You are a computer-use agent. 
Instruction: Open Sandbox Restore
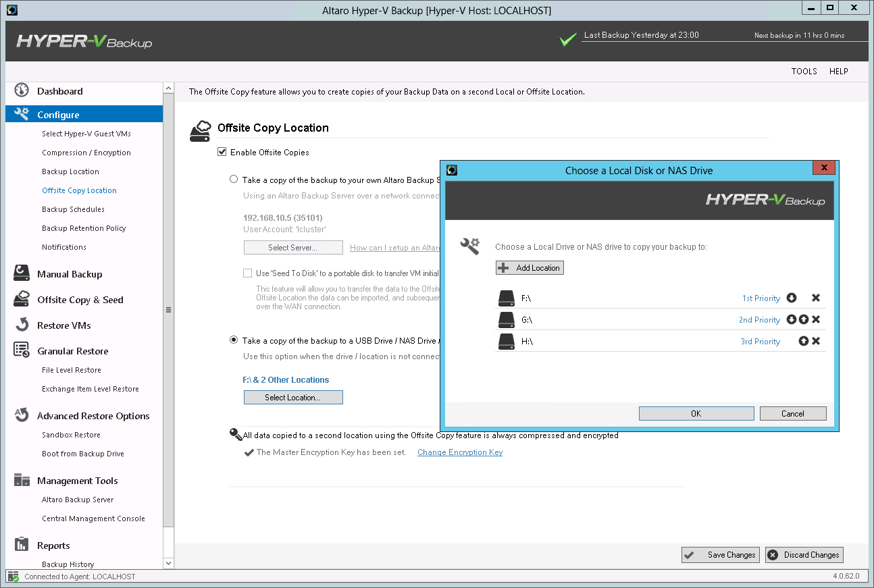pyautogui.click(x=71, y=435)
